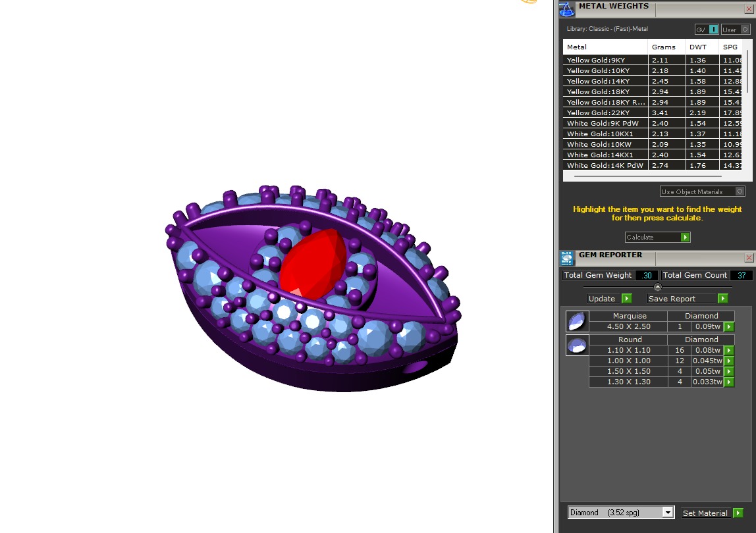Click the SPG column header
This screenshot has width=756, height=533.
(731, 47)
